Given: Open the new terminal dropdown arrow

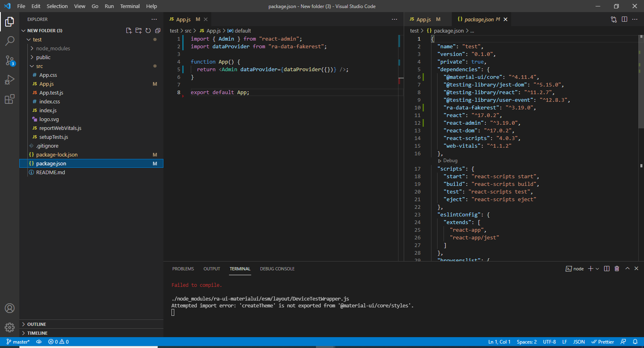Looking at the screenshot, I should tap(597, 269).
